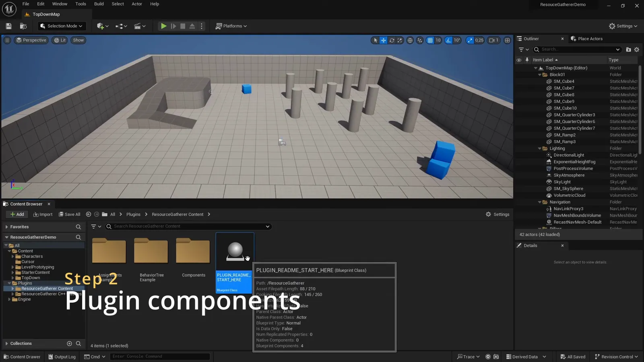Open the Tools menu
Viewport: 644px width, 362px height.
click(x=80, y=4)
